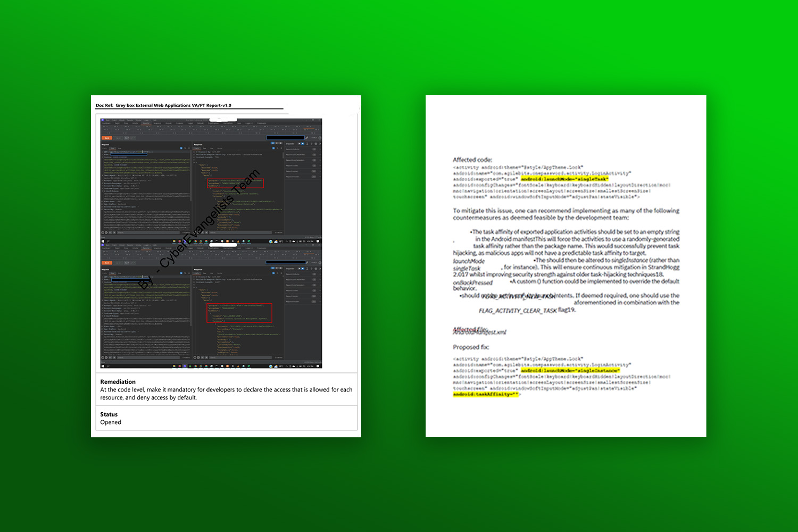The height and width of the screenshot is (532, 798).
Task: Click the orange Send button in upper Burp window
Action: point(107,138)
